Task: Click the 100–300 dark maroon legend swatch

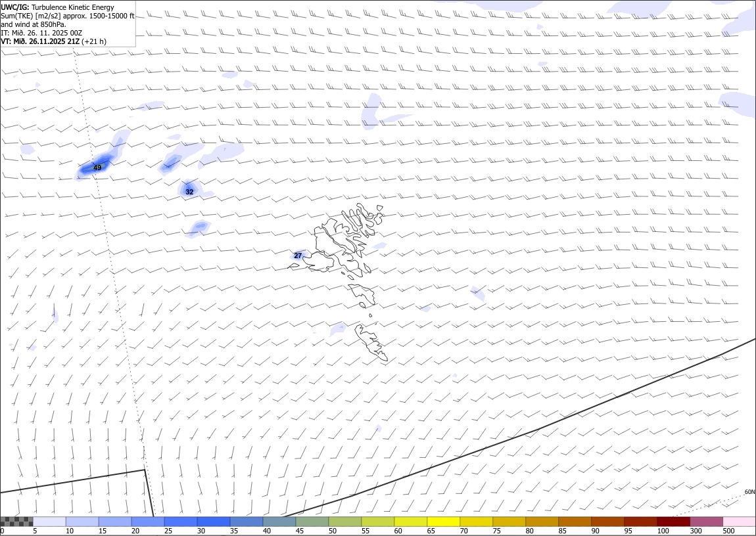Action: click(x=673, y=522)
